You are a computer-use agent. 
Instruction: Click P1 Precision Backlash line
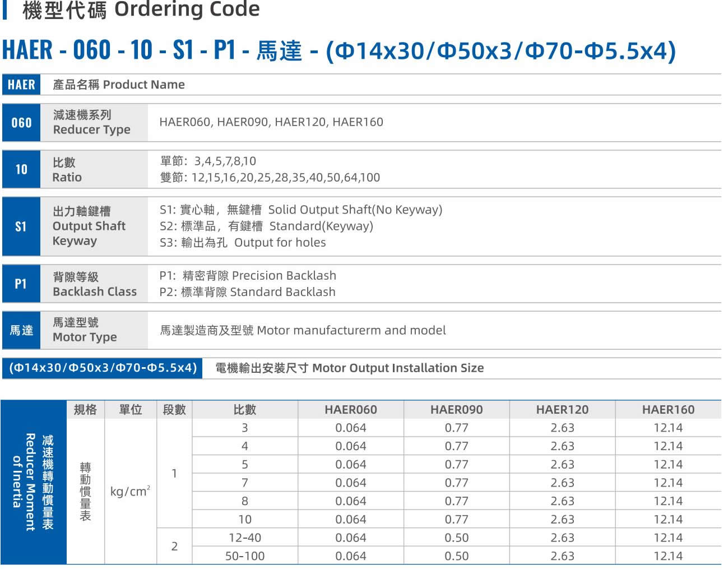coord(248,276)
